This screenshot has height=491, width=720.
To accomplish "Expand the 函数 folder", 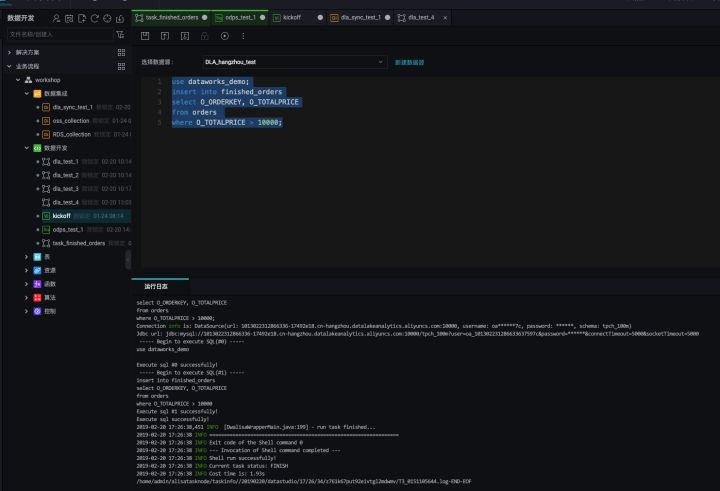I will pos(27,284).
